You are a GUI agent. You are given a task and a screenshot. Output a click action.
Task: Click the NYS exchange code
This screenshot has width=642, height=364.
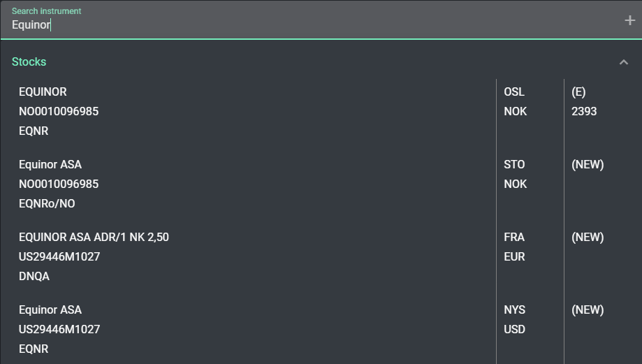(x=514, y=310)
